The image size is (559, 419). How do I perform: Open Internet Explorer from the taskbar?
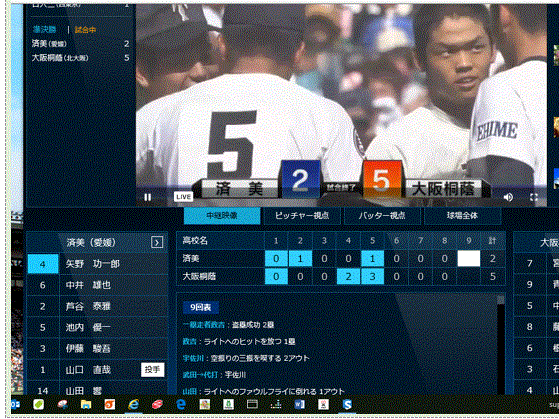pos(134,404)
